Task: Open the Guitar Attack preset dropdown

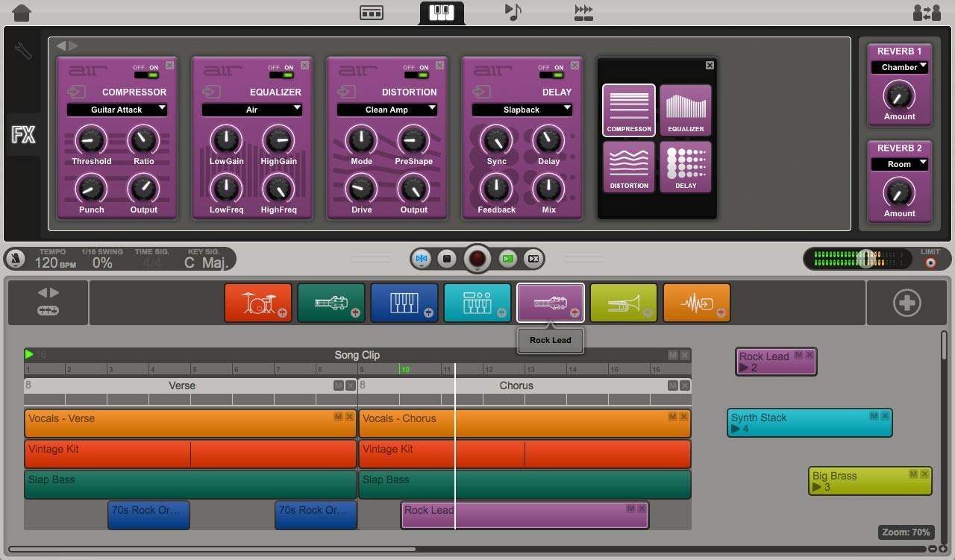Action: coord(117,110)
